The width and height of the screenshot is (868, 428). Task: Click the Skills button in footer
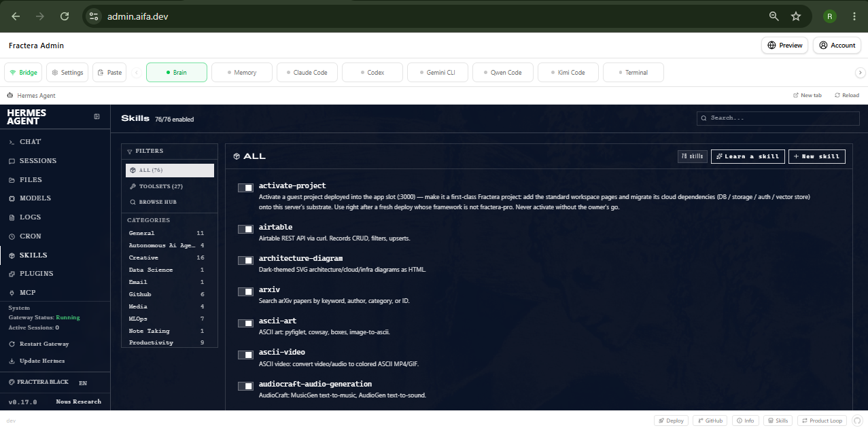778,421
